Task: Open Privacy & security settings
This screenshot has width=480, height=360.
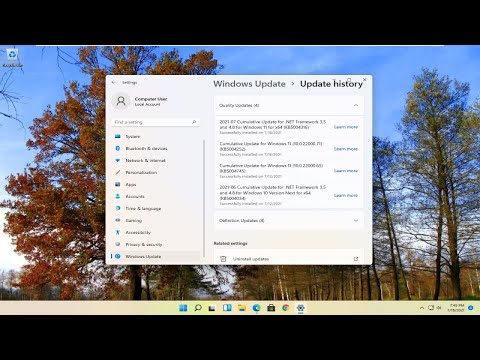Action: point(156,244)
